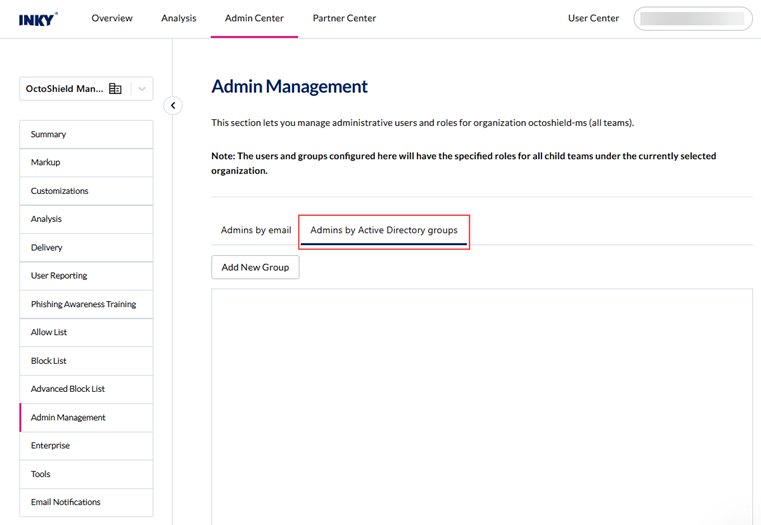The image size is (761, 525).
Task: Open Phishing Awareness Training
Action: coord(86,304)
